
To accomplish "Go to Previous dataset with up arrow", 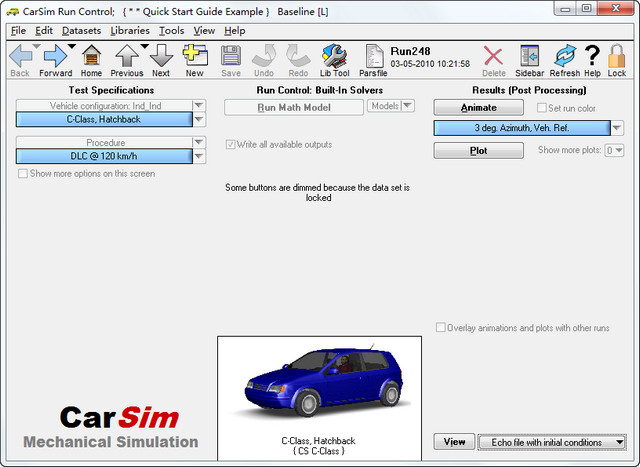I will [127, 56].
